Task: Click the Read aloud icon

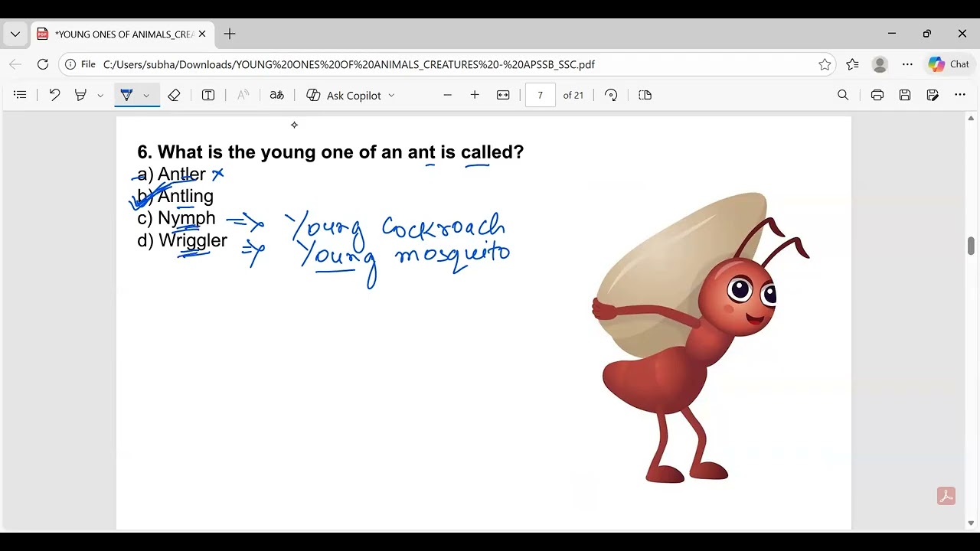Action: pos(243,95)
